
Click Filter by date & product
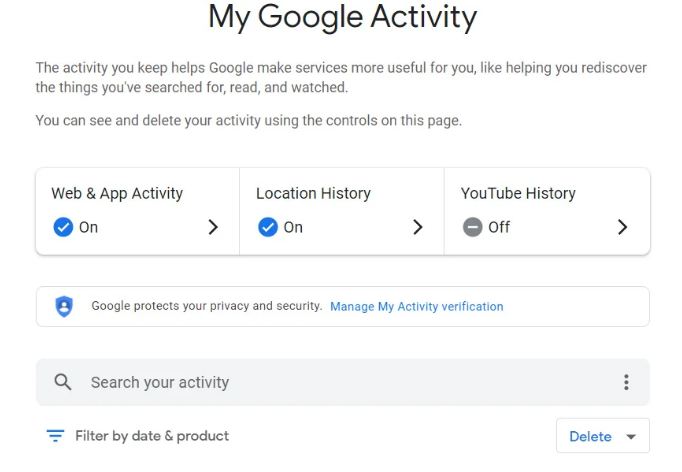click(x=152, y=435)
